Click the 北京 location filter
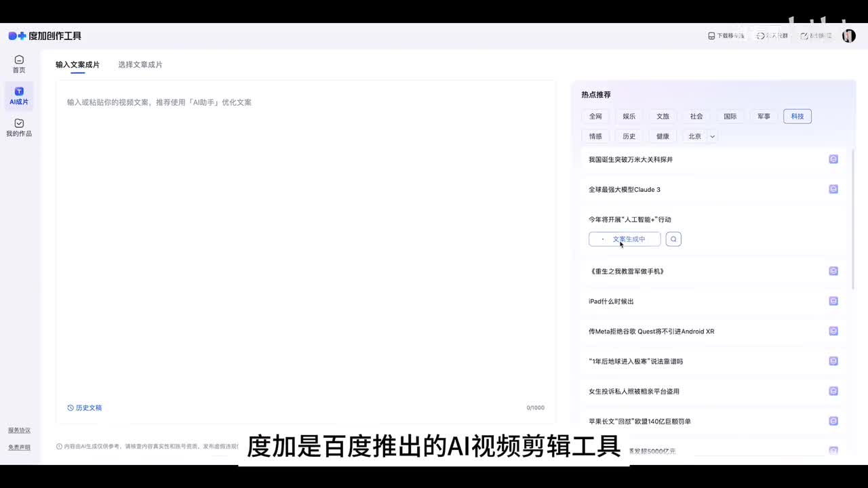The width and height of the screenshot is (868, 488). 694,136
